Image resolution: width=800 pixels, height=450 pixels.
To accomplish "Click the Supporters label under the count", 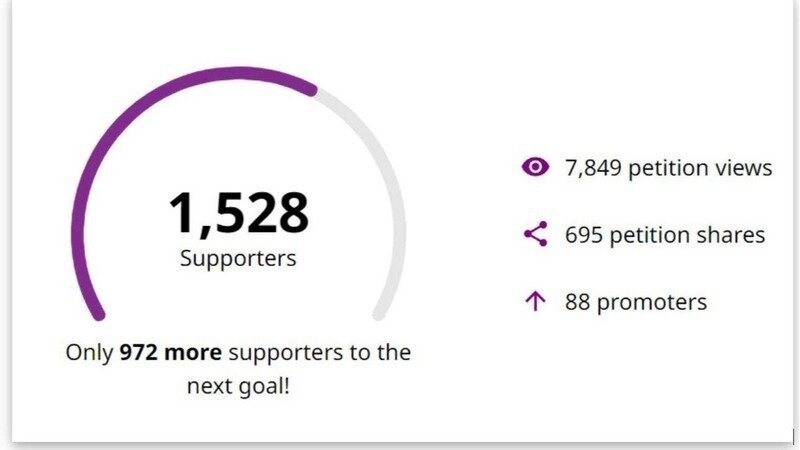I will pyautogui.click(x=238, y=258).
